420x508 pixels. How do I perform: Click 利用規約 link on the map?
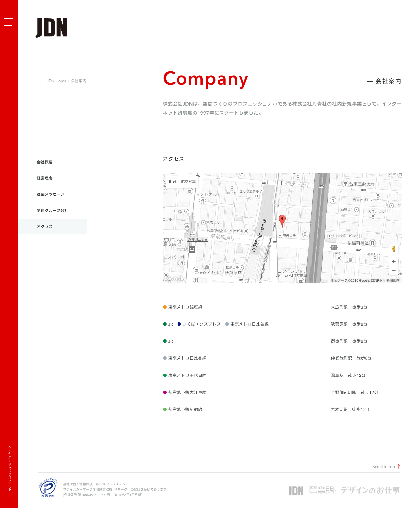(393, 281)
